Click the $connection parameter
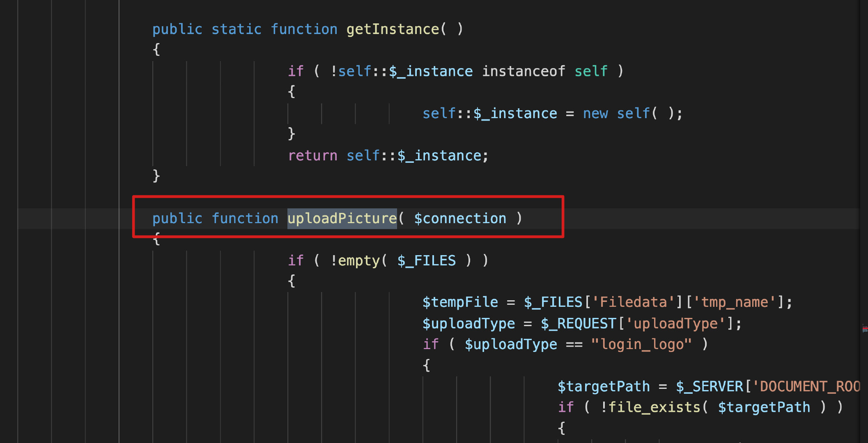The width and height of the screenshot is (868, 443). click(460, 219)
